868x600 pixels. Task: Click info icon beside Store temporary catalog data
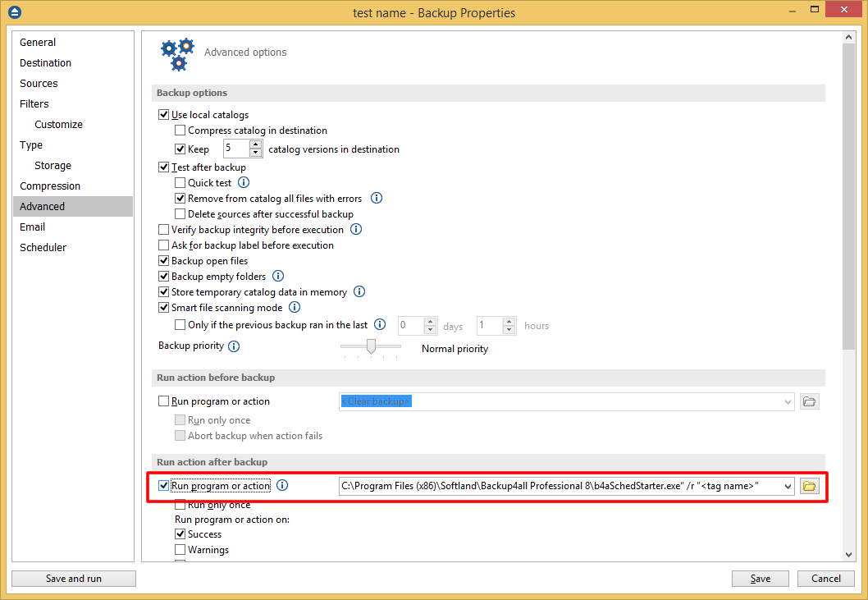pos(359,291)
